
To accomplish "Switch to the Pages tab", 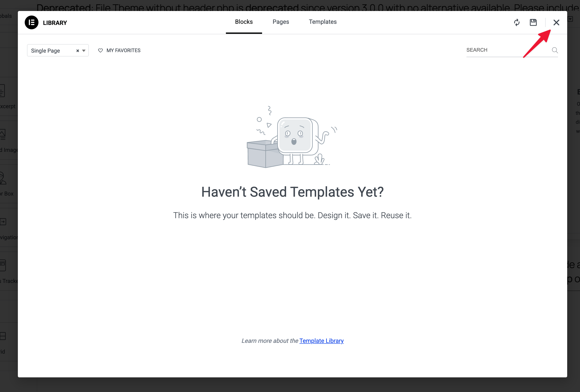I will (x=281, y=22).
